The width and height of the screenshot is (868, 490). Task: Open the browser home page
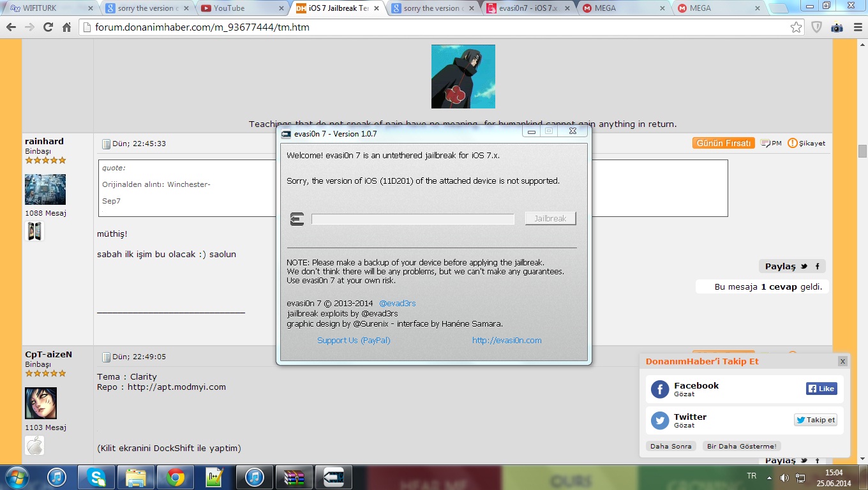[x=66, y=27]
